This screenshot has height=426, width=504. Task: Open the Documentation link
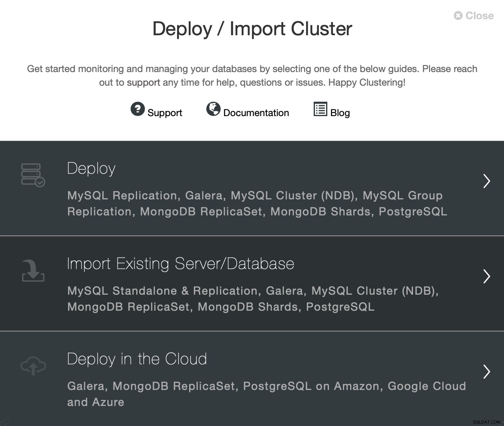pos(256,113)
